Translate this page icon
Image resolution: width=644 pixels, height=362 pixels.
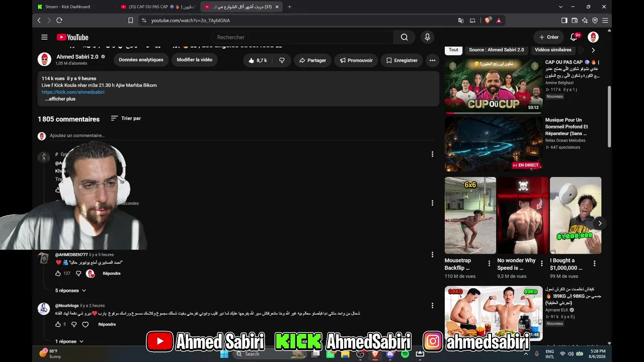point(461,21)
